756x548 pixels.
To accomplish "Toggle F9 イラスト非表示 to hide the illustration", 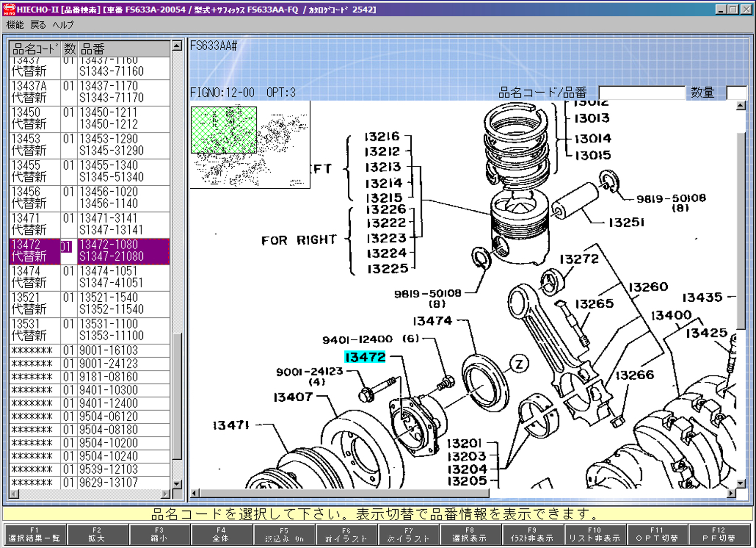I will pos(532,534).
